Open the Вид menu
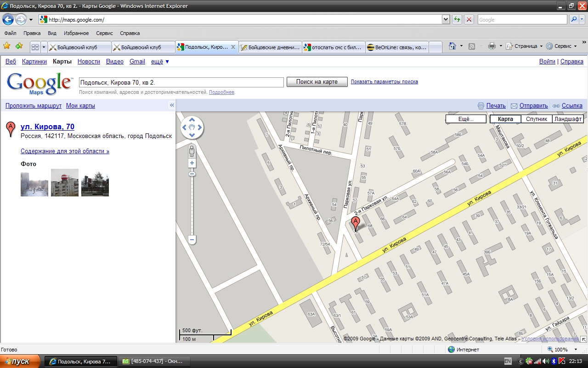Screen dimensions: 588x368 [52, 33]
